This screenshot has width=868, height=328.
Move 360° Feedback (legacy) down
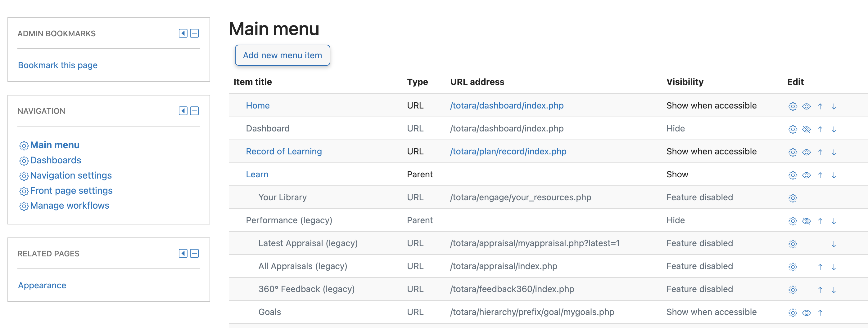coord(834,290)
